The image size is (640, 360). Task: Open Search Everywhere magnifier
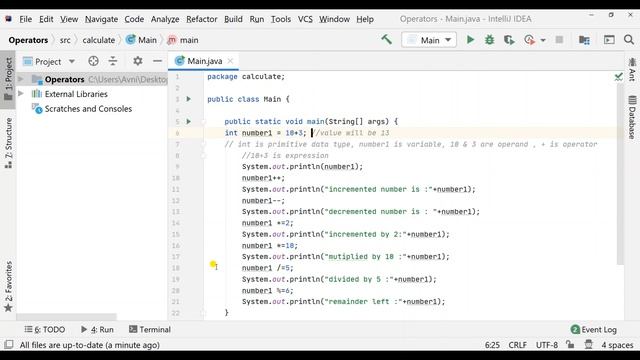pos(629,40)
